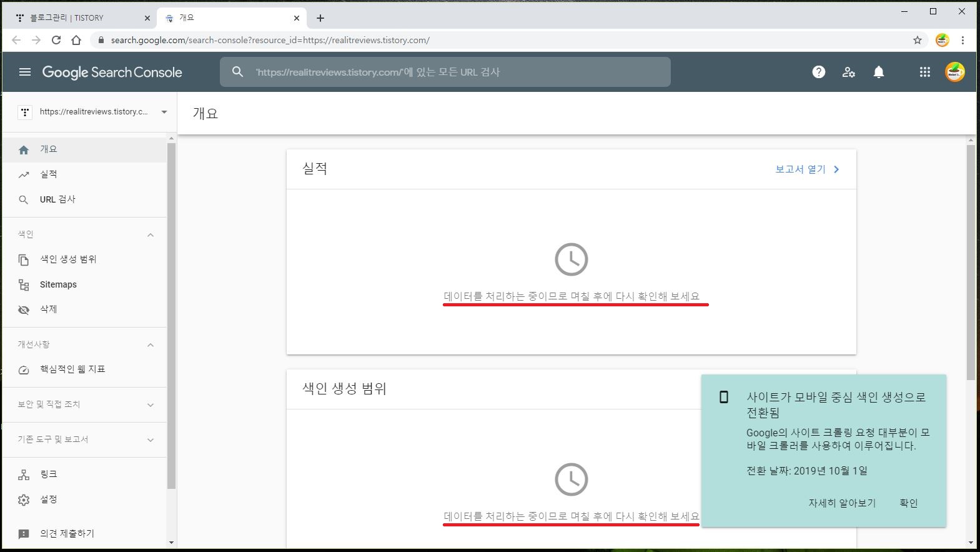The height and width of the screenshot is (552, 980).
Task: Collapse the 색인 section
Action: pyautogui.click(x=151, y=234)
